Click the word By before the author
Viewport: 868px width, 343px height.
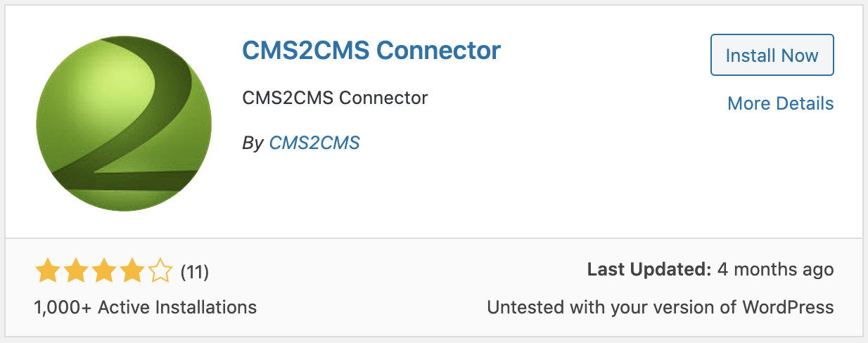click(253, 143)
